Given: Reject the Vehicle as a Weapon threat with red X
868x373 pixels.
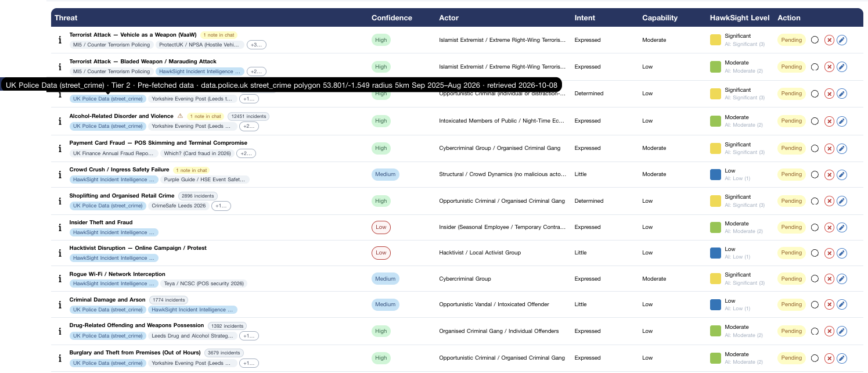Looking at the screenshot, I should tap(829, 40).
